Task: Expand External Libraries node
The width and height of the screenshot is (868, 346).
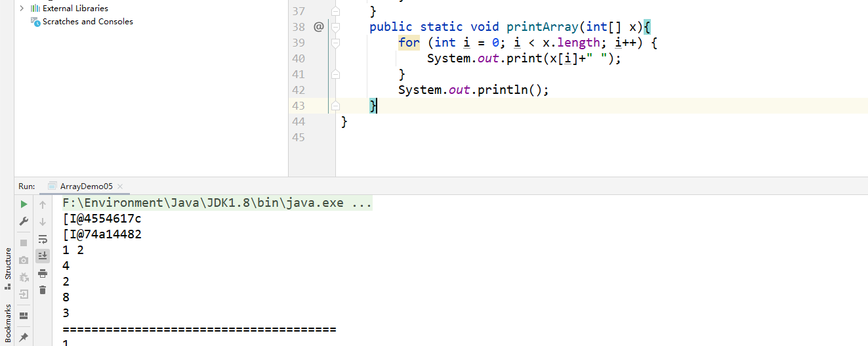Action: 22,8
